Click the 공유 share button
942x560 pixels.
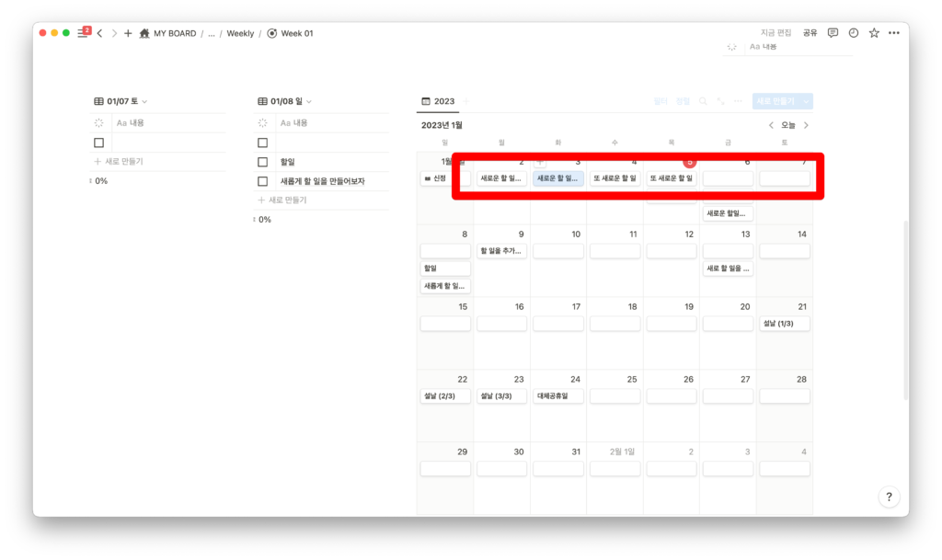tap(810, 33)
